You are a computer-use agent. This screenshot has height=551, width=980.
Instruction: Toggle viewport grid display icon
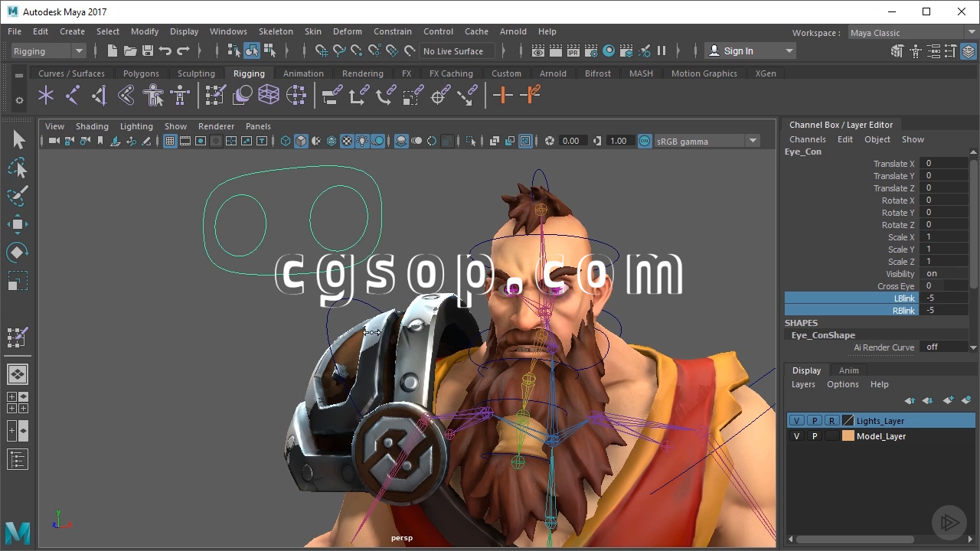(170, 141)
